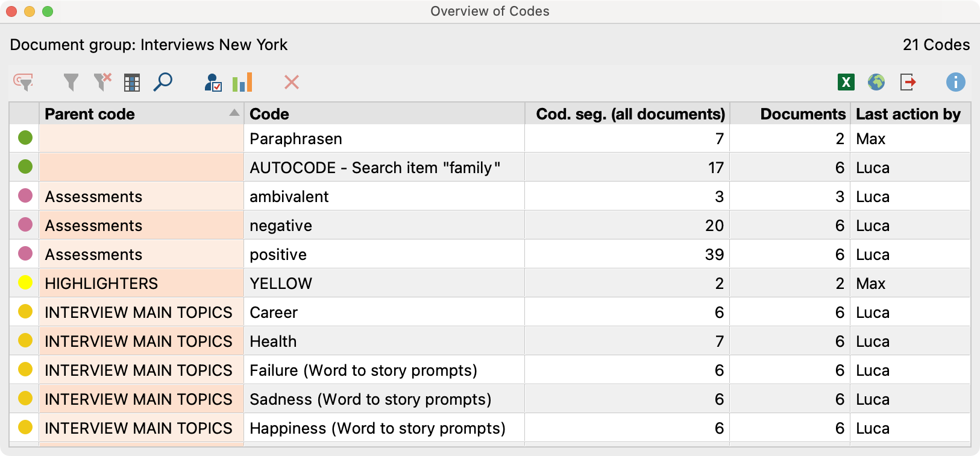This screenshot has height=456, width=980.
Task: Open the column selection table icon
Action: (x=132, y=82)
